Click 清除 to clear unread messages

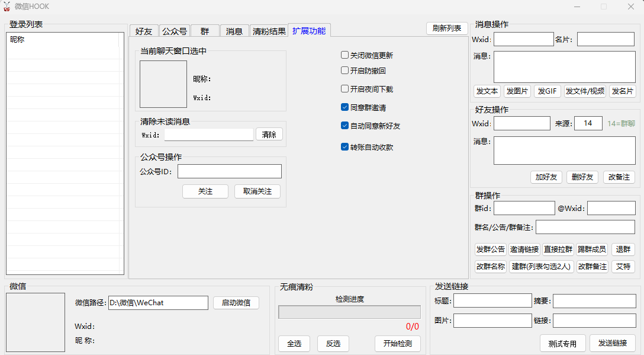tap(269, 135)
